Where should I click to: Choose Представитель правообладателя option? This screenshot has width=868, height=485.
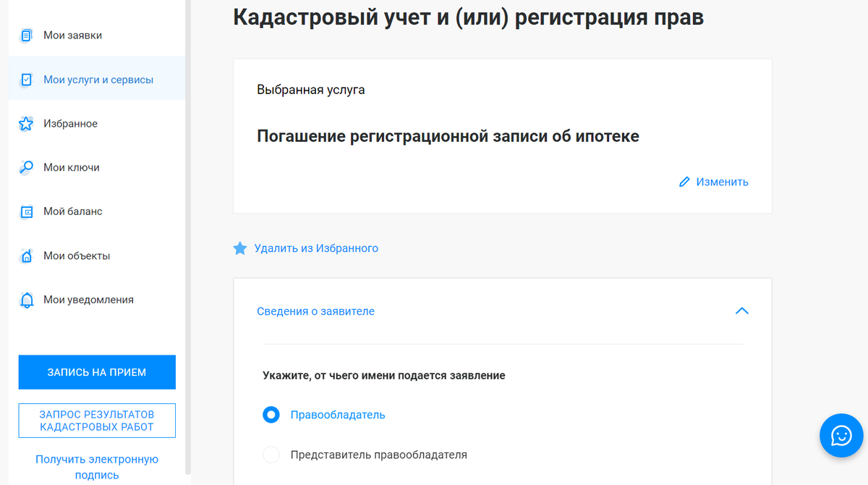[x=271, y=455]
